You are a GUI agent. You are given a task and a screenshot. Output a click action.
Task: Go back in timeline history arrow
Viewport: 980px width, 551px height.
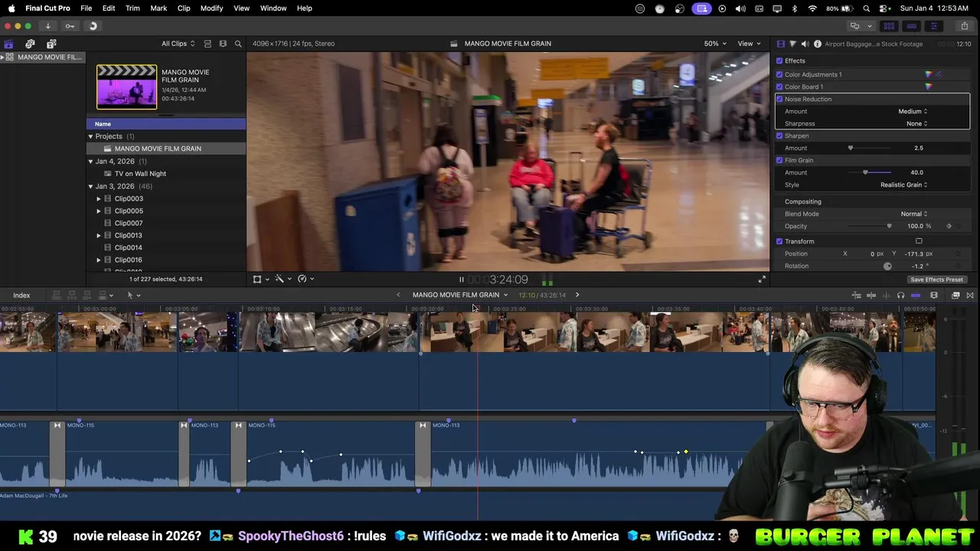pyautogui.click(x=397, y=295)
